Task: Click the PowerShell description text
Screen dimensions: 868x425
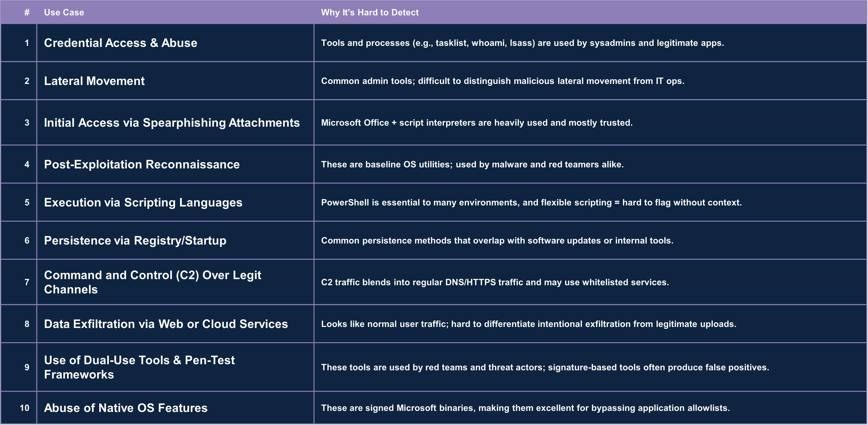Action: [x=531, y=202]
